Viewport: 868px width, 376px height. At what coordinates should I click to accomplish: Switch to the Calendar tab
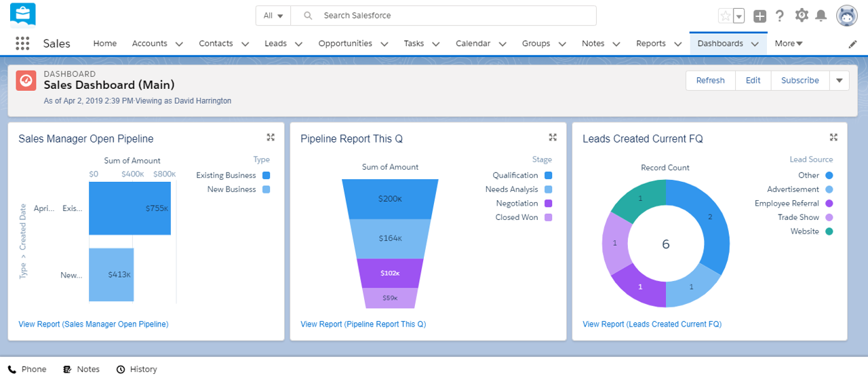(473, 43)
